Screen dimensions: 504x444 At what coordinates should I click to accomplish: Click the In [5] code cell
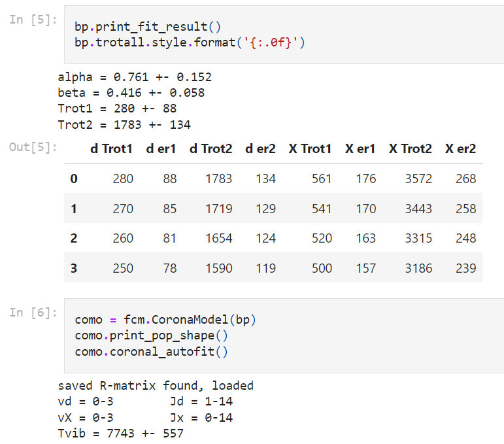coord(284,35)
